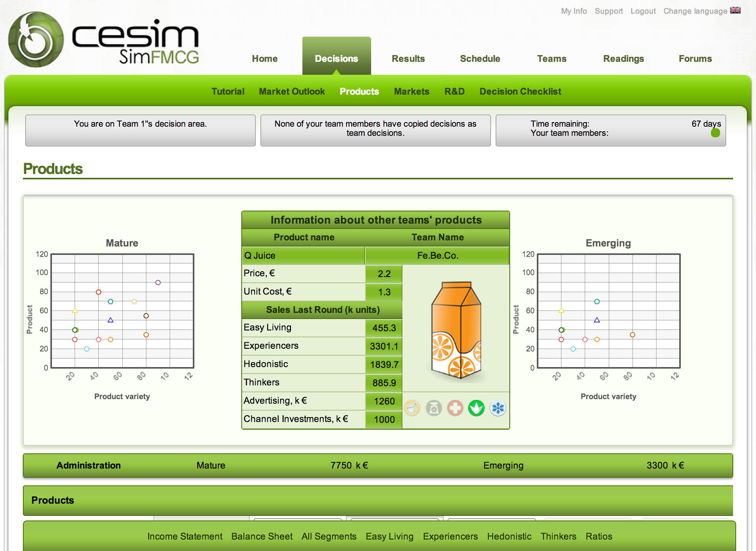Click the orange juice carton image
The image size is (756, 551).
click(x=456, y=330)
